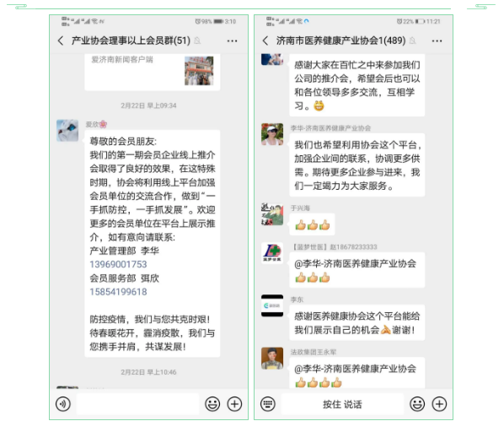Switch to voice input in left chat
Viewport: 504px width, 421px height.
[x=63, y=403]
